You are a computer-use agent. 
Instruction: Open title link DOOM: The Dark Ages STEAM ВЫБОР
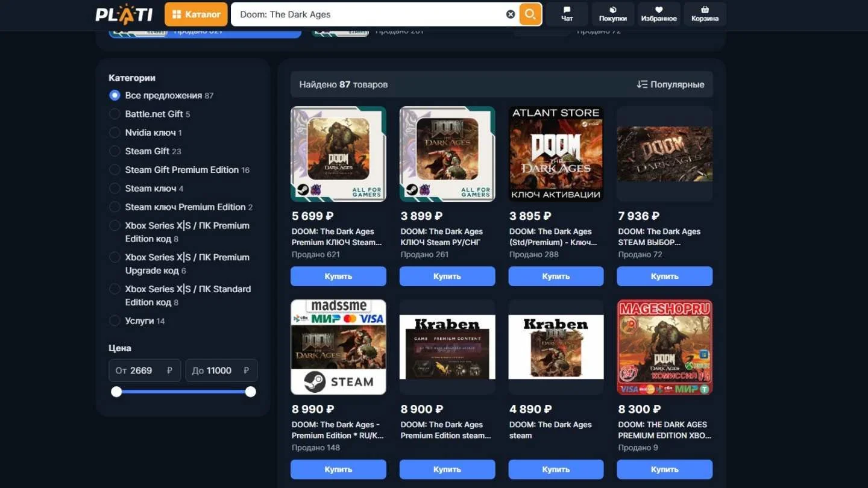pyautogui.click(x=659, y=237)
